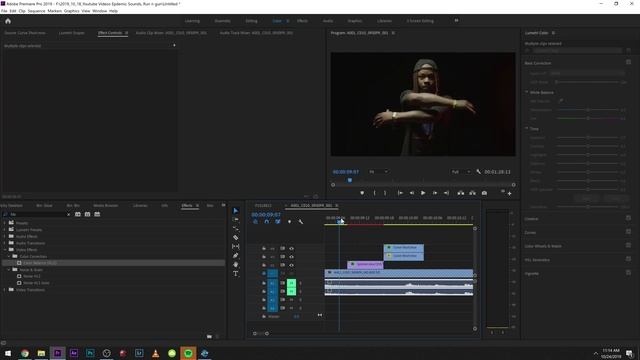
Task: Toggle the Color Wheels & Match checkbox
Action: pos(628,245)
